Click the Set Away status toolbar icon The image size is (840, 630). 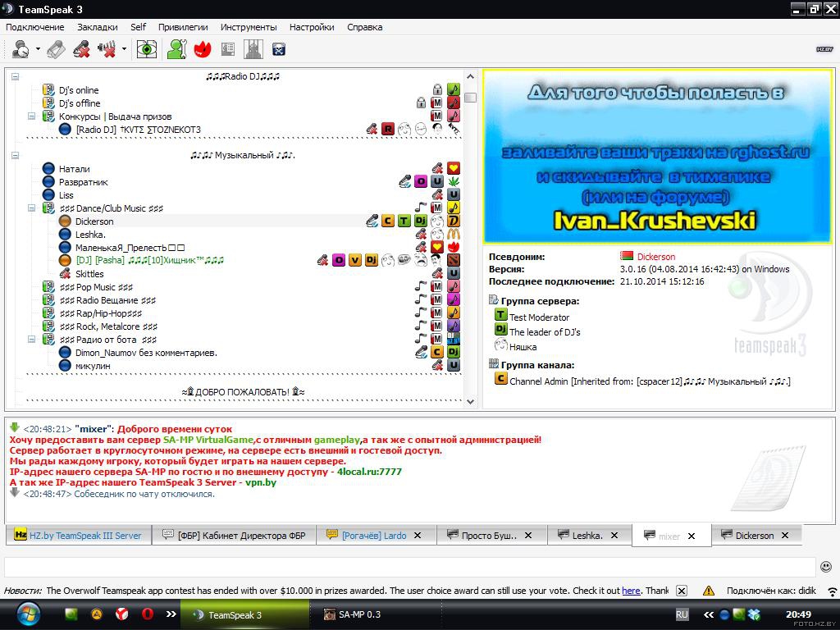pos(21,49)
